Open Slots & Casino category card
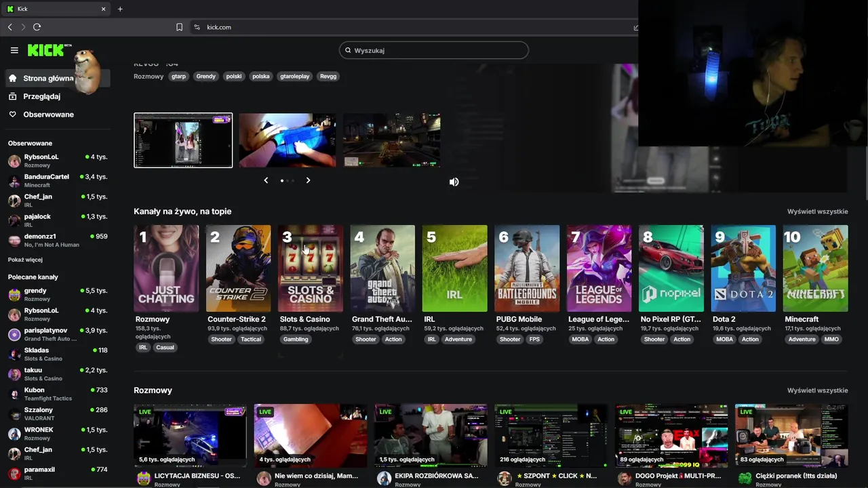Image resolution: width=868 pixels, height=488 pixels. (x=311, y=268)
